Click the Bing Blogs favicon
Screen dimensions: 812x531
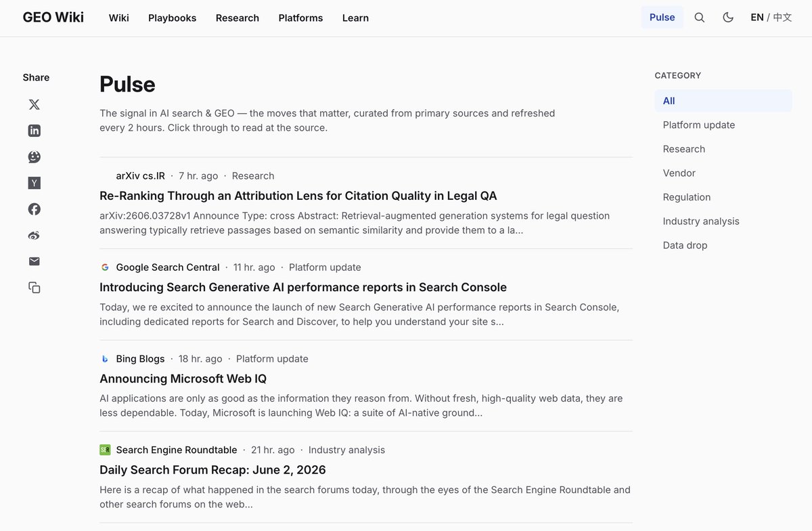pos(105,359)
